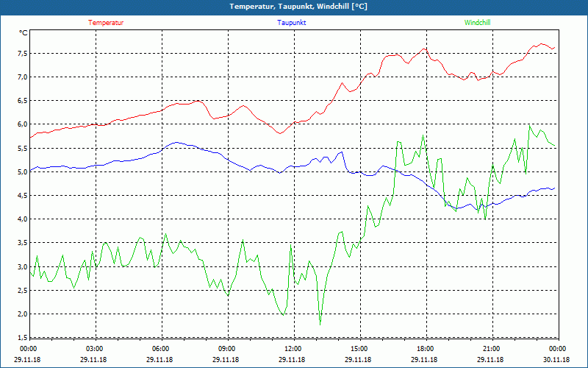This screenshot has height=368, width=588.
Task: Click the 3,5 y-axis value
Action: coord(22,243)
